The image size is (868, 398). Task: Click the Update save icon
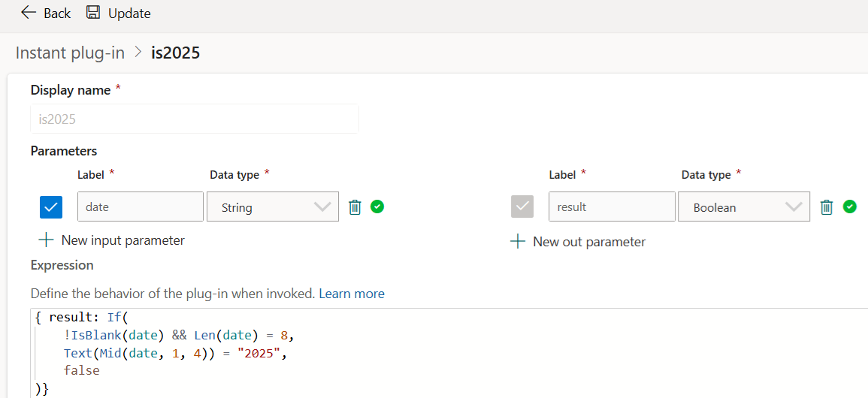(93, 13)
